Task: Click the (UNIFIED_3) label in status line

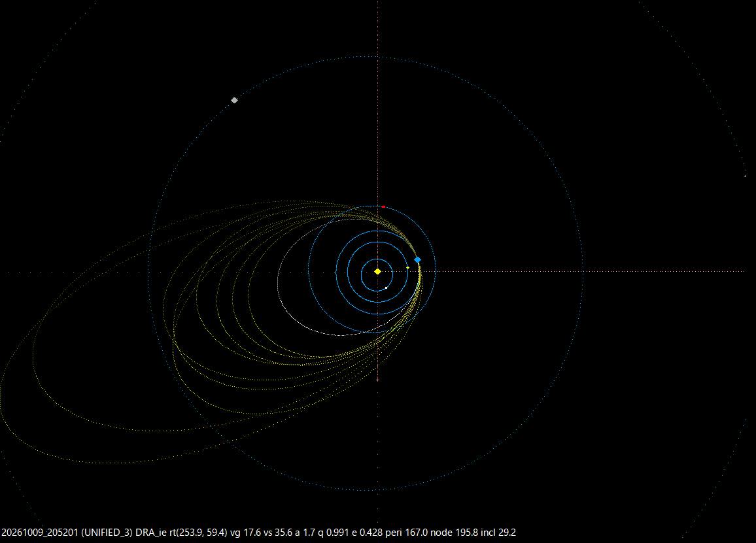Action: [107, 533]
